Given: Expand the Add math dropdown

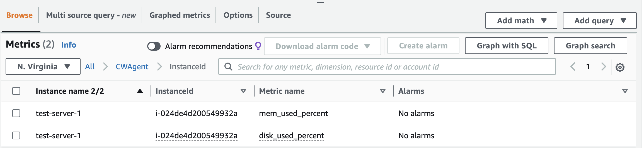Looking at the screenshot, I should (521, 21).
